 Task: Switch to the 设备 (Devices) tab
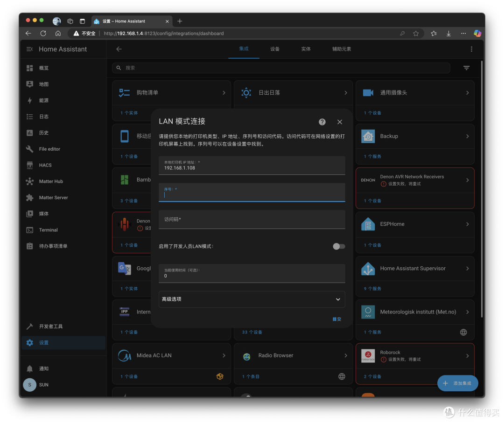pyautogui.click(x=275, y=49)
